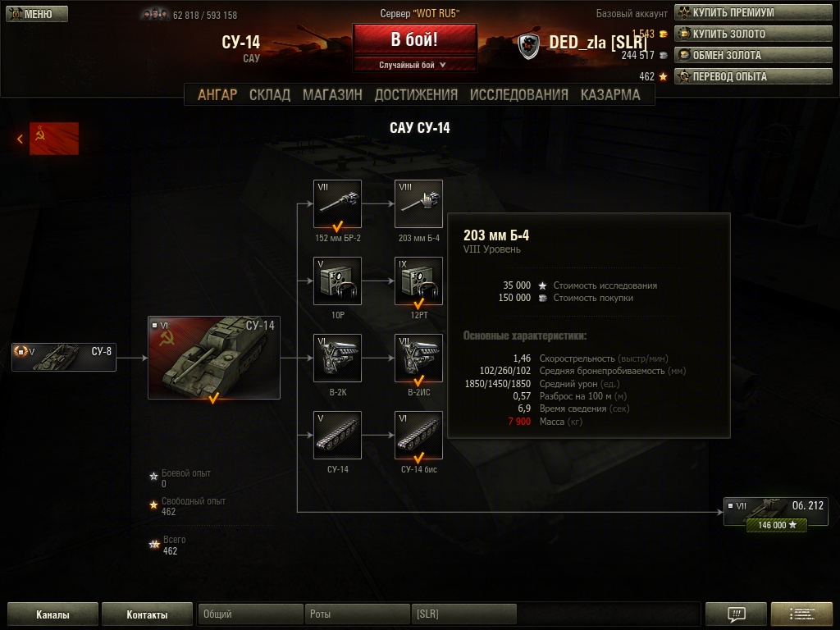
Task: Go back using the arrow beside USSR flag
Action: [20, 139]
